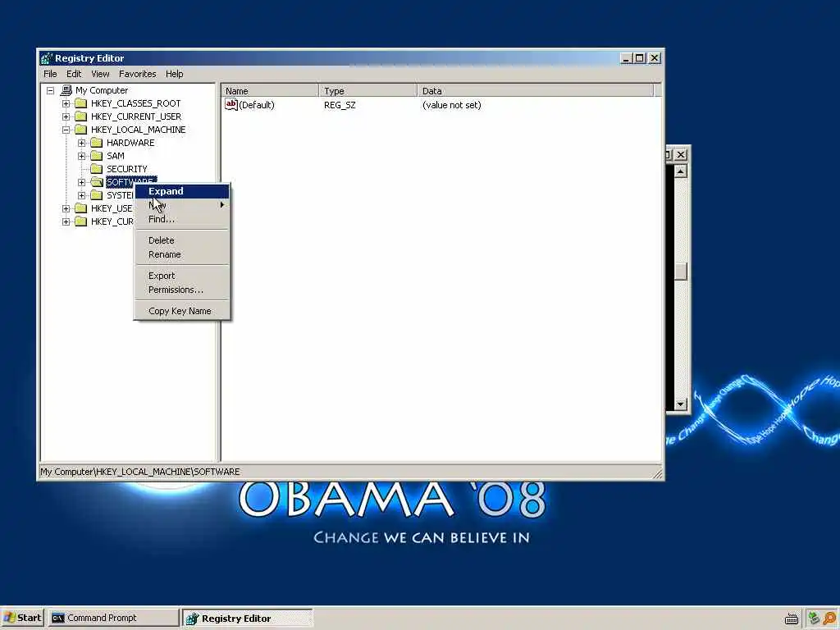
Task: Click the status bar key path text
Action: tap(139, 472)
